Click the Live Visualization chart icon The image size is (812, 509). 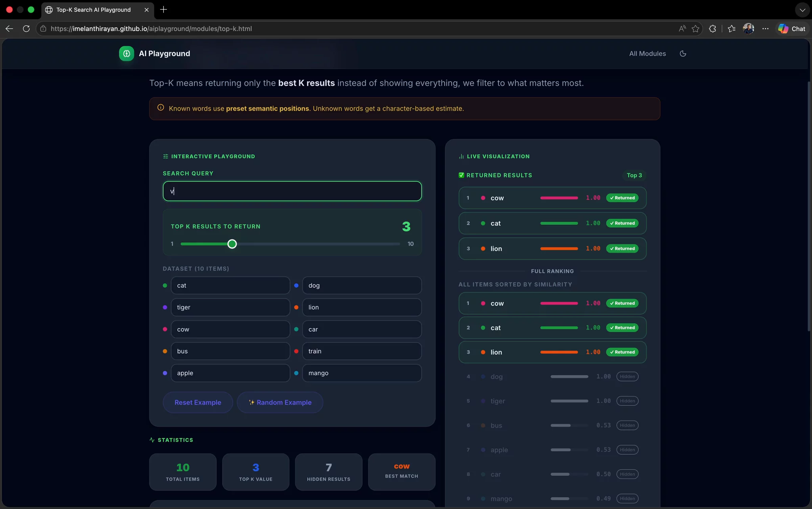(x=461, y=156)
